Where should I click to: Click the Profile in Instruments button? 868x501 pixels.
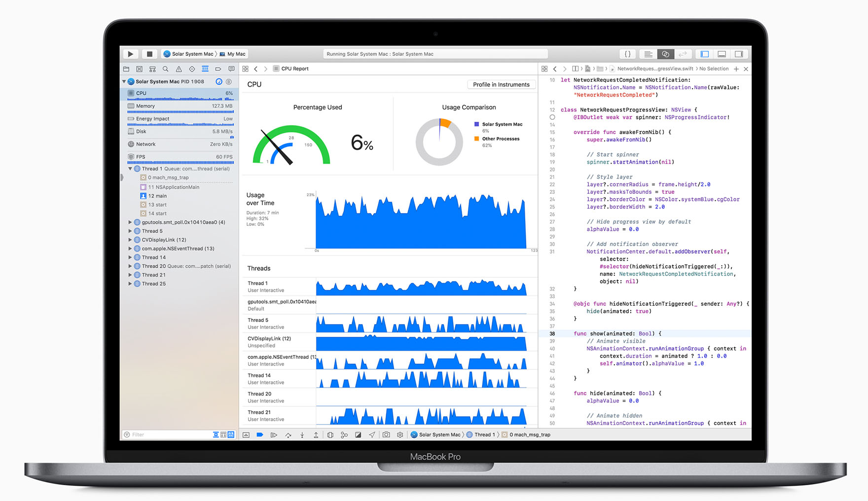[501, 85]
